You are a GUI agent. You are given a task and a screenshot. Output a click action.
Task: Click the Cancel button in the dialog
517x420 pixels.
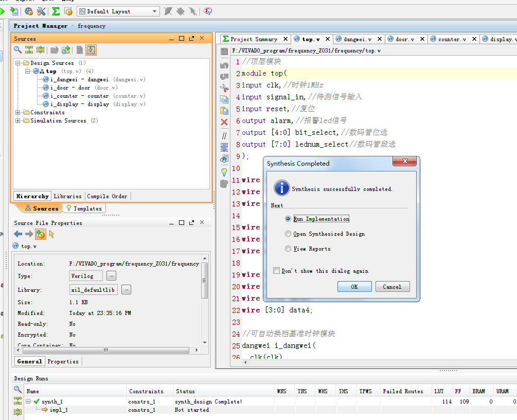[x=392, y=287]
